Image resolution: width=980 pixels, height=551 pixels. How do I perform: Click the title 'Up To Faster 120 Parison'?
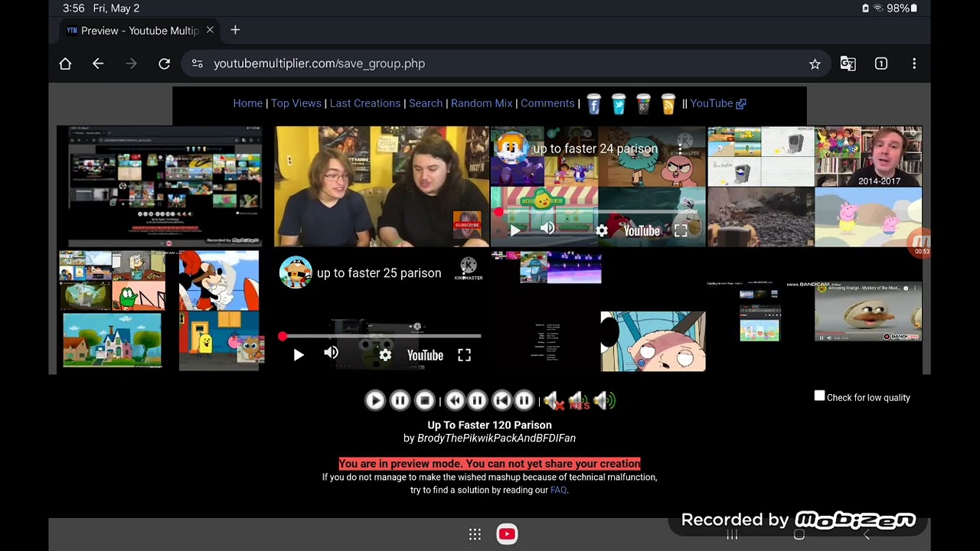click(490, 425)
